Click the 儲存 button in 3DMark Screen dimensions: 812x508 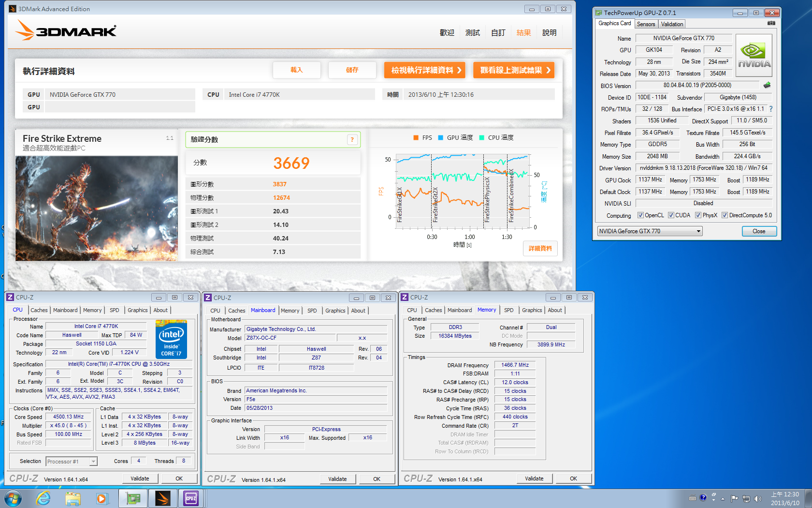pyautogui.click(x=352, y=70)
